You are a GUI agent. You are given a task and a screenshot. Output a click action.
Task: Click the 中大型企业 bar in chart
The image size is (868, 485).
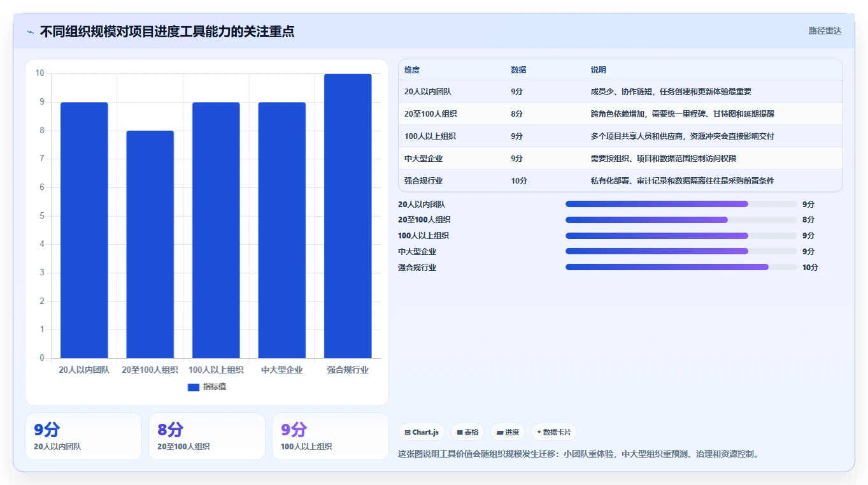coord(282,230)
